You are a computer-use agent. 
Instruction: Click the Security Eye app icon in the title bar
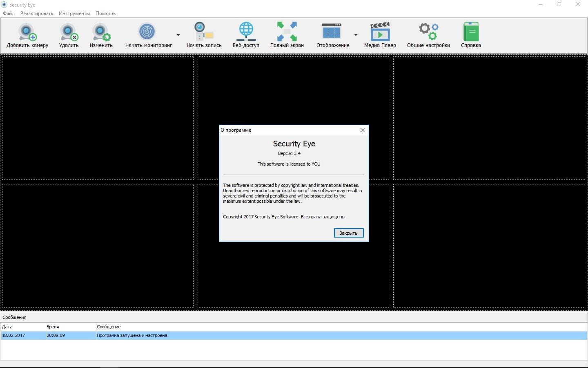tap(4, 4)
